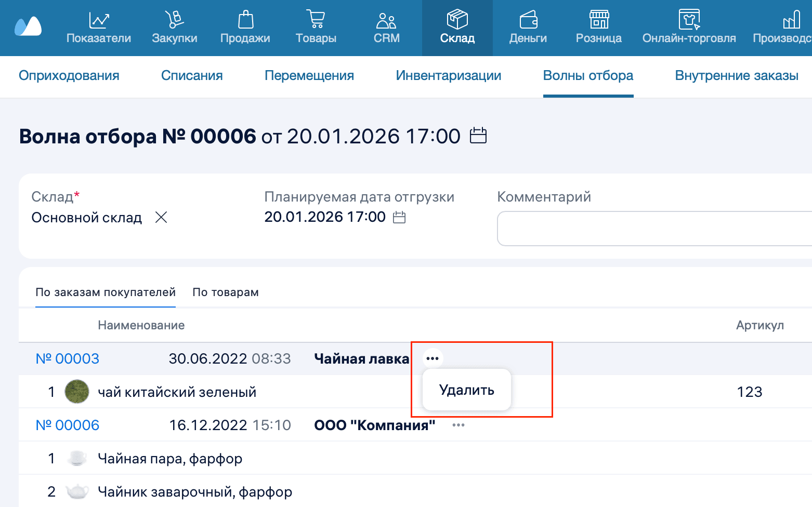Viewport: 812px width, 507px height.
Task: Select Удалить in the context menu
Action: pos(466,390)
